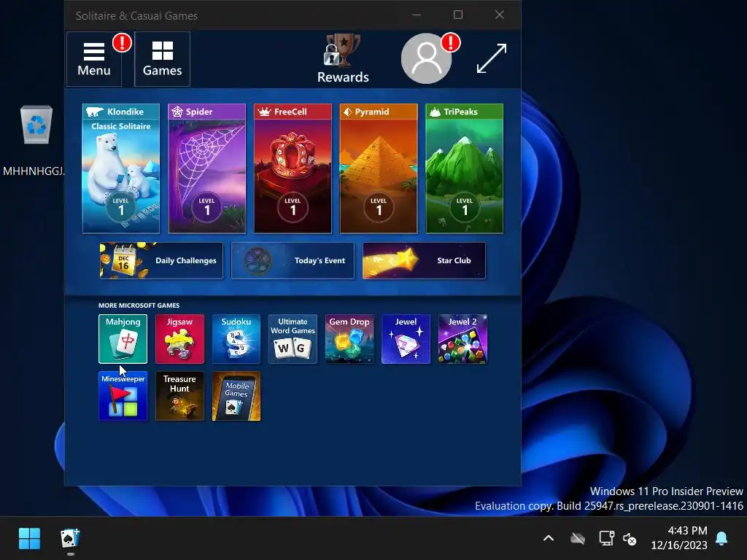Toggle fullscreen with diagonal arrow icon
The width and height of the screenshot is (747, 560).
(492, 58)
